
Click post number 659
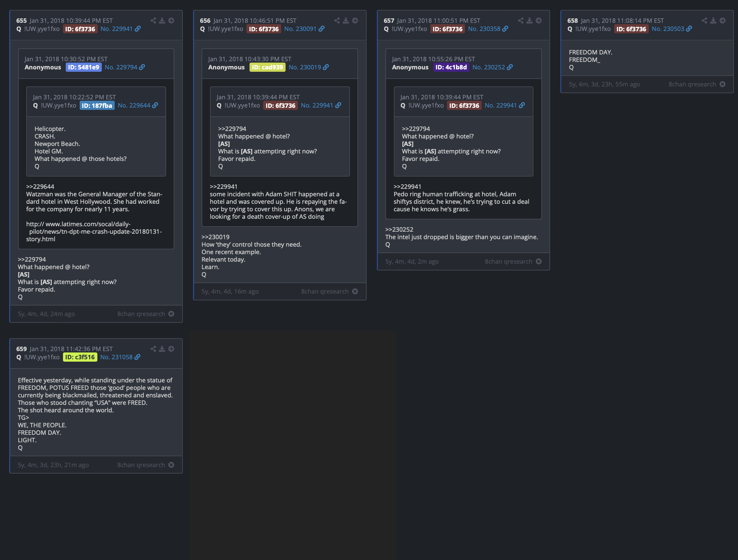21,349
